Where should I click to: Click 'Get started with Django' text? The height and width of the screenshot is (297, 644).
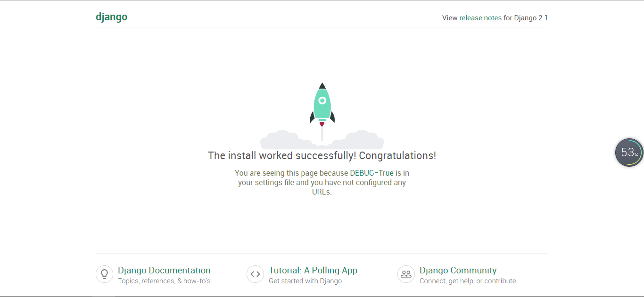[305, 281]
